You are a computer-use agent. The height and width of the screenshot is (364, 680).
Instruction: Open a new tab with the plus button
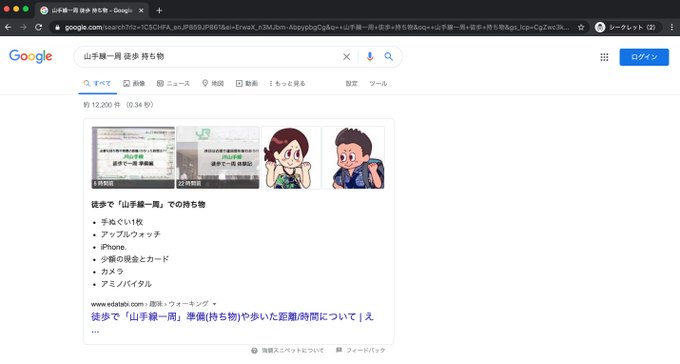coord(159,10)
